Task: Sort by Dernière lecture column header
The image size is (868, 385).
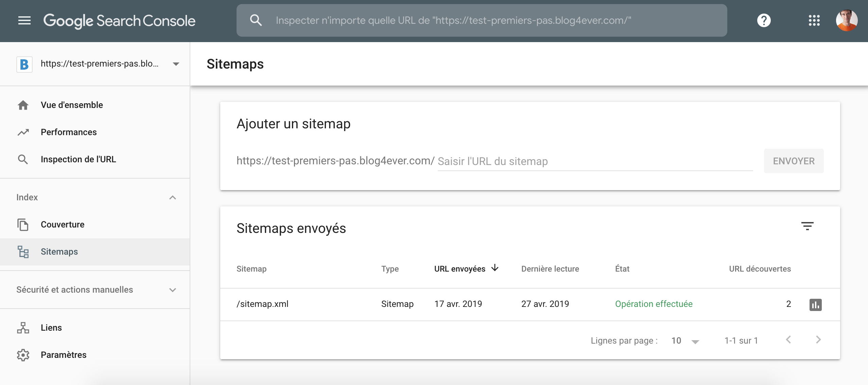Action: click(550, 269)
